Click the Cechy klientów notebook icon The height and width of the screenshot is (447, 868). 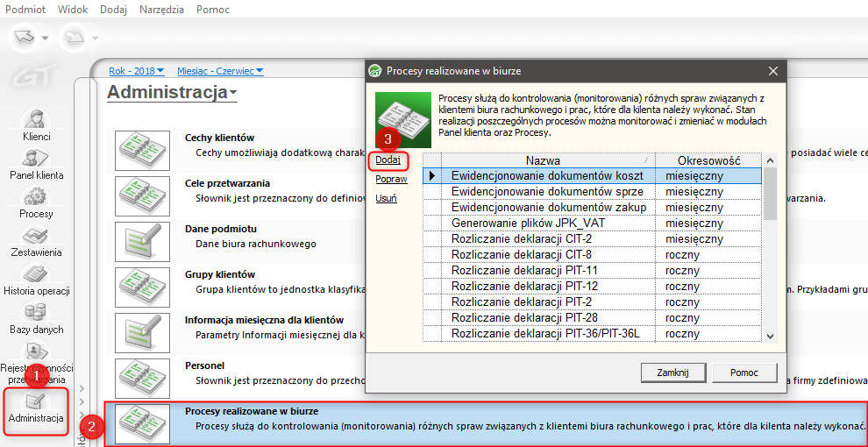[x=142, y=150]
